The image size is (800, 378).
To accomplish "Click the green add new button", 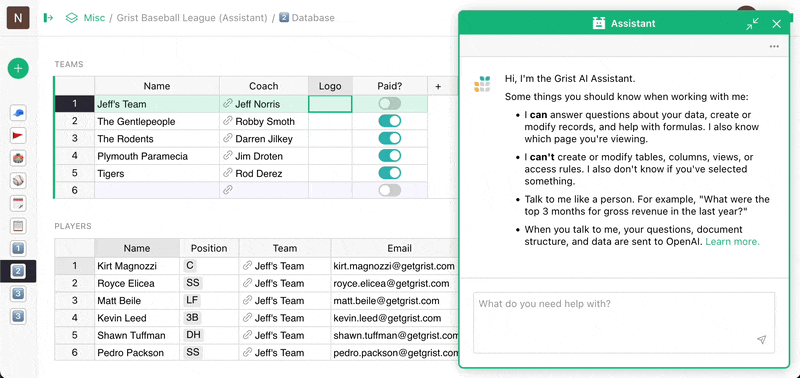I will click(18, 68).
